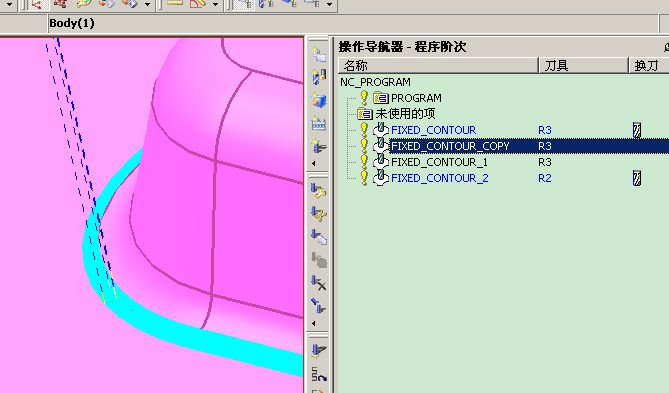Click R3 tool cell of FIXED_CONTOUR_1

(x=545, y=162)
